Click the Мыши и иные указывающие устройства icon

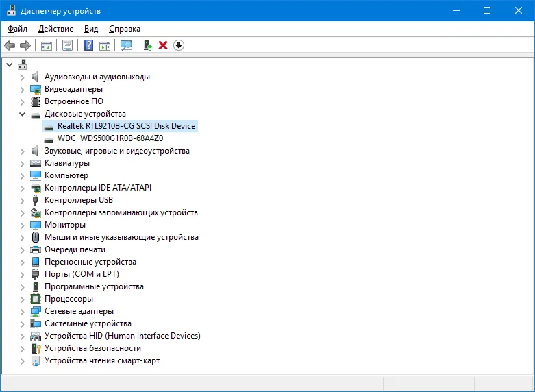pyautogui.click(x=36, y=237)
